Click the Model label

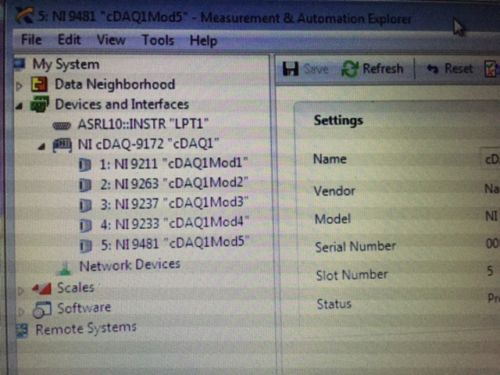tap(333, 219)
